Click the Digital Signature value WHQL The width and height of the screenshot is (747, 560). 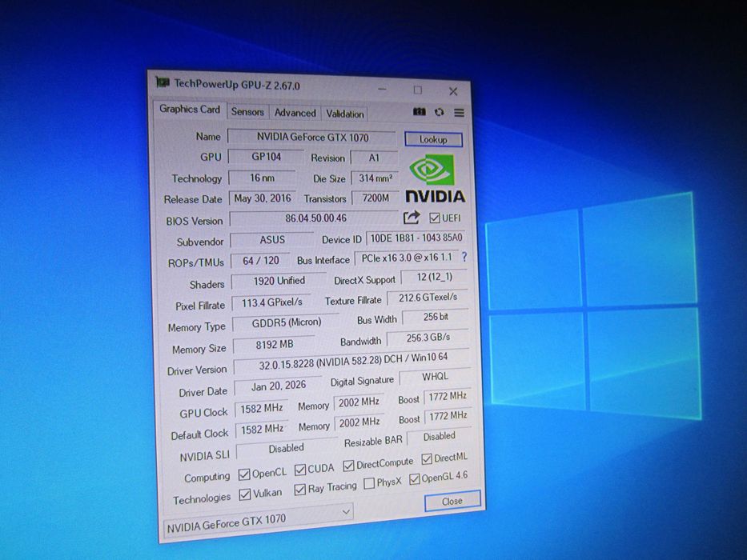coord(435,376)
